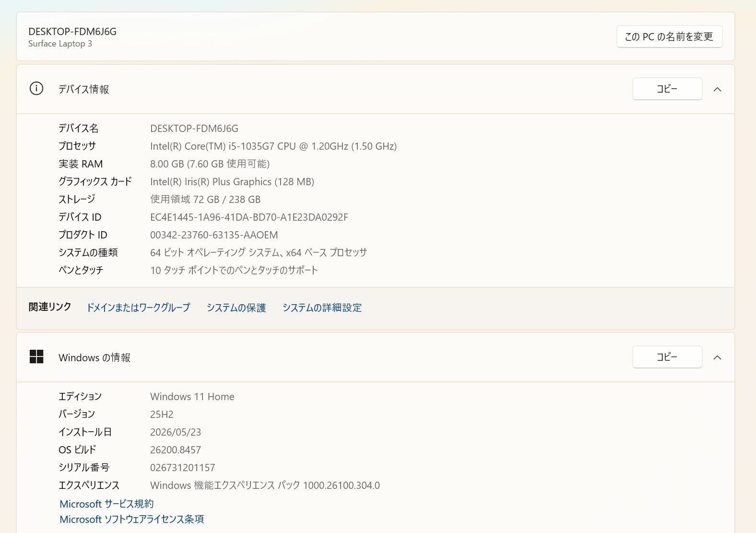Click the デバイス情報 section title

pos(84,89)
